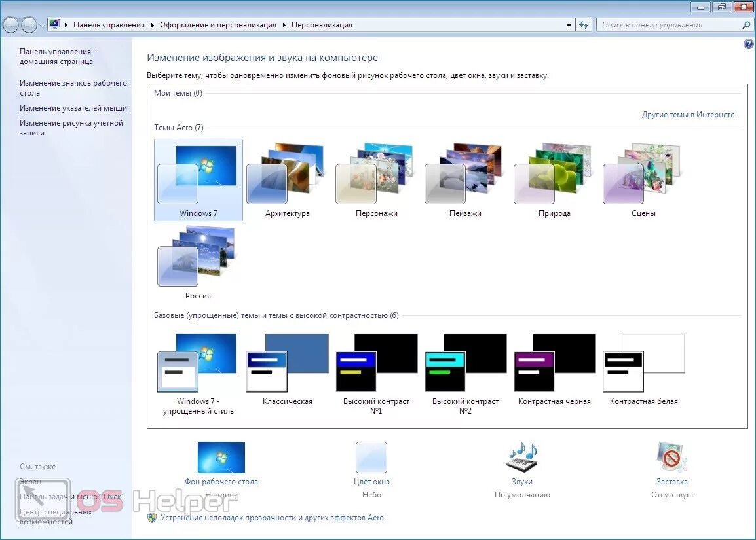Open the recent pages dropdown arrow
The image size is (756, 540).
point(42,26)
